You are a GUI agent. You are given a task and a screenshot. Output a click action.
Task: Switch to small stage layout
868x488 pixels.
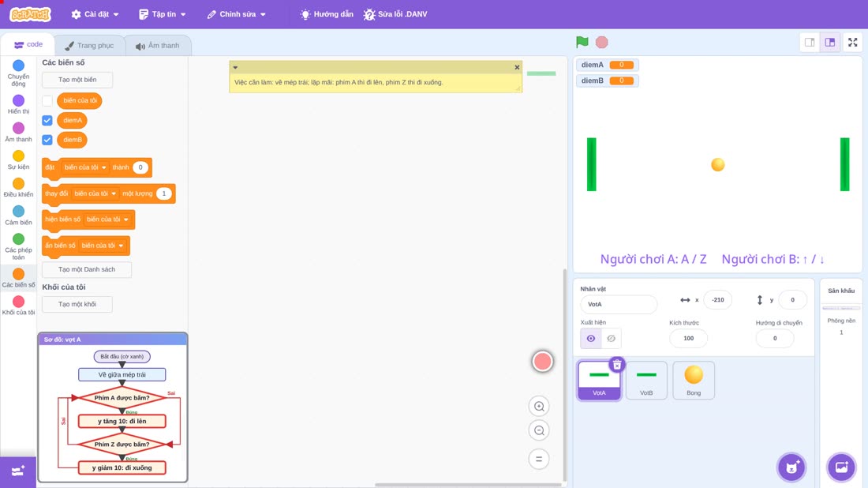810,42
